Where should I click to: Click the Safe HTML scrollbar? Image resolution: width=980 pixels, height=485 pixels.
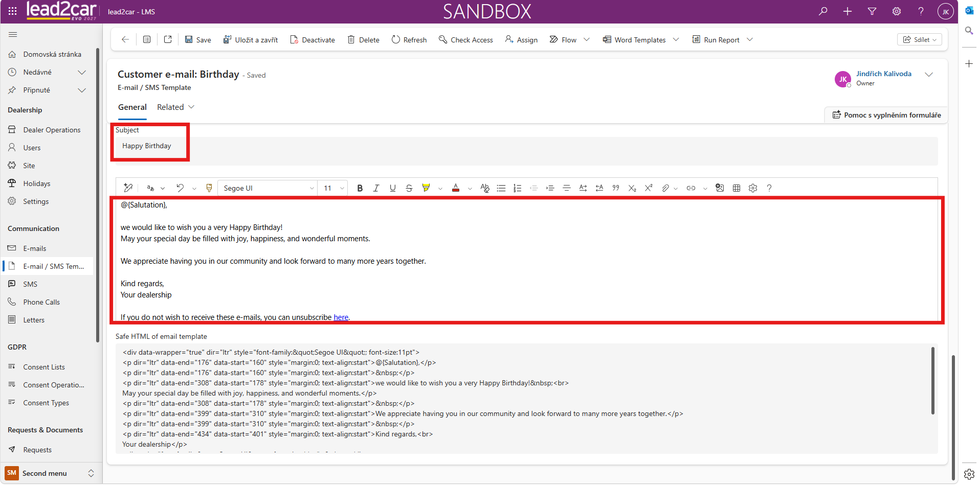pyautogui.click(x=933, y=381)
